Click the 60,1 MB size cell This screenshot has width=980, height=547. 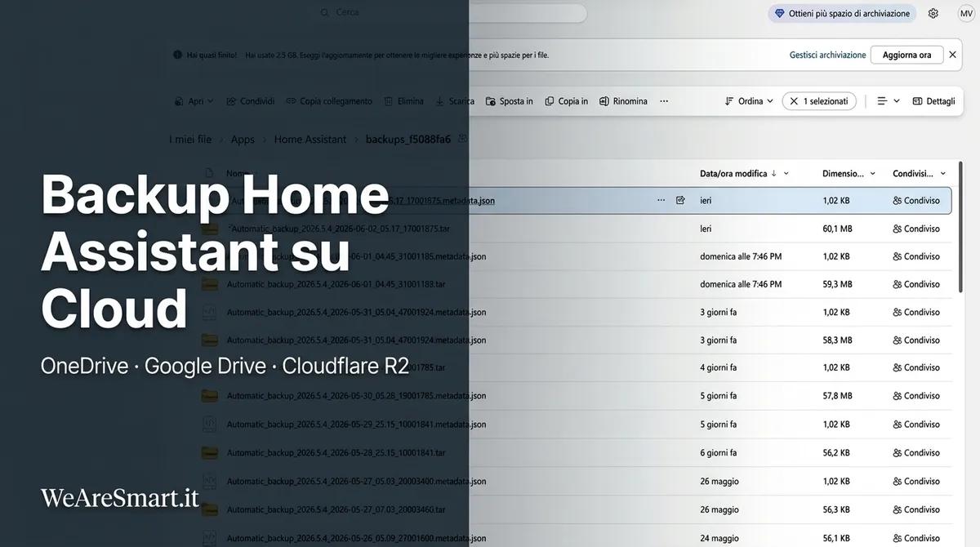(837, 229)
